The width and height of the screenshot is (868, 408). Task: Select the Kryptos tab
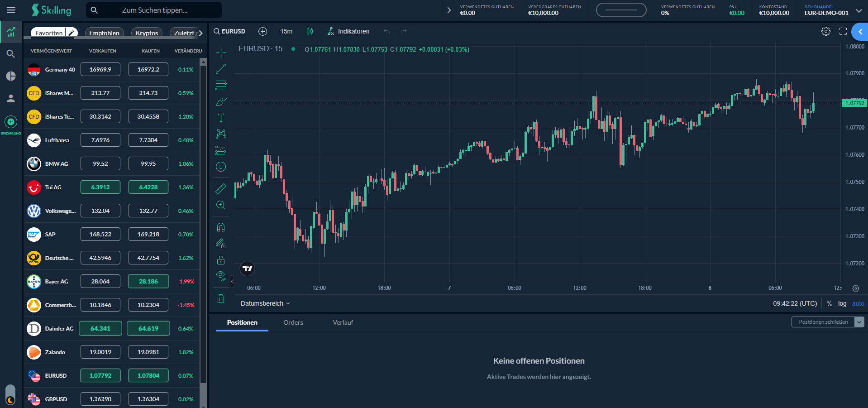click(x=147, y=33)
